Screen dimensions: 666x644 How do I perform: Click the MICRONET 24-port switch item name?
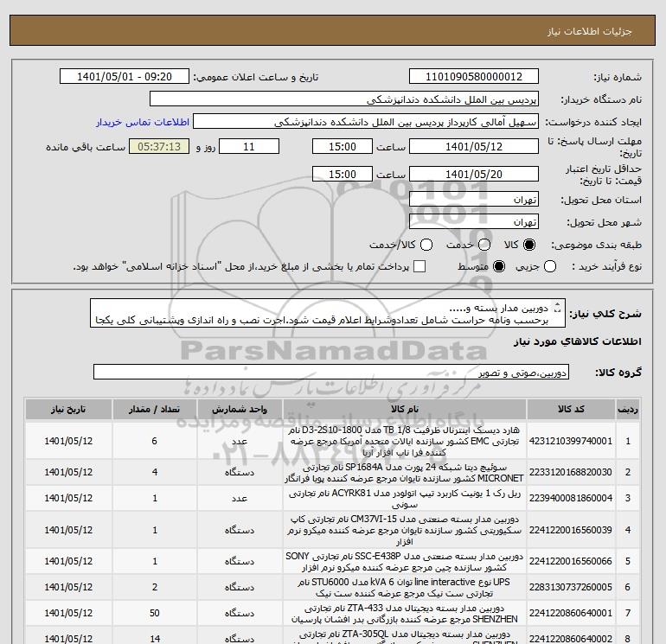[405, 473]
